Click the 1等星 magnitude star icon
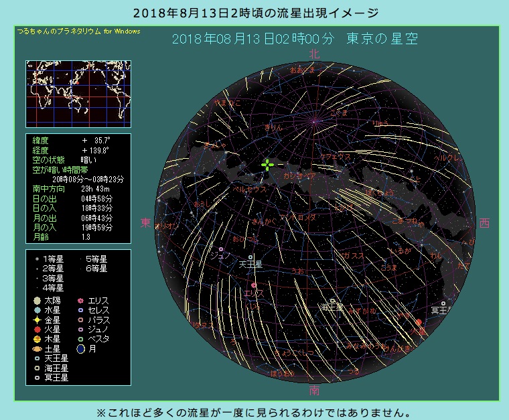 (x=38, y=259)
